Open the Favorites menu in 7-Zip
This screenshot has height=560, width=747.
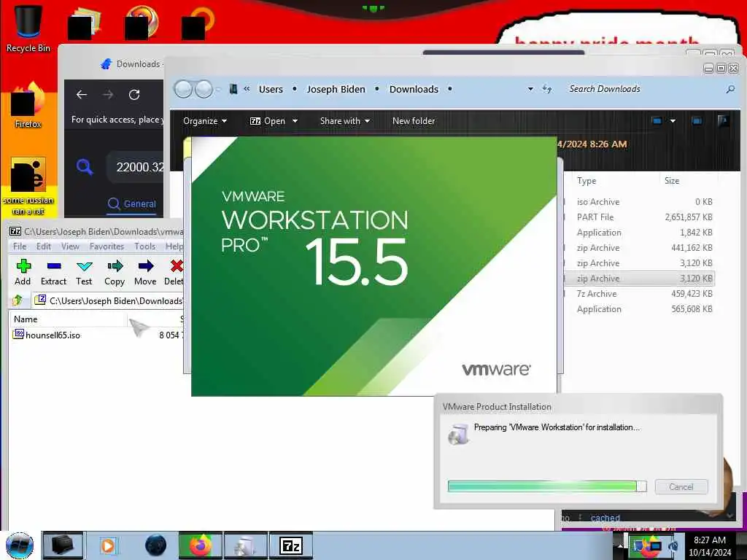pos(107,246)
